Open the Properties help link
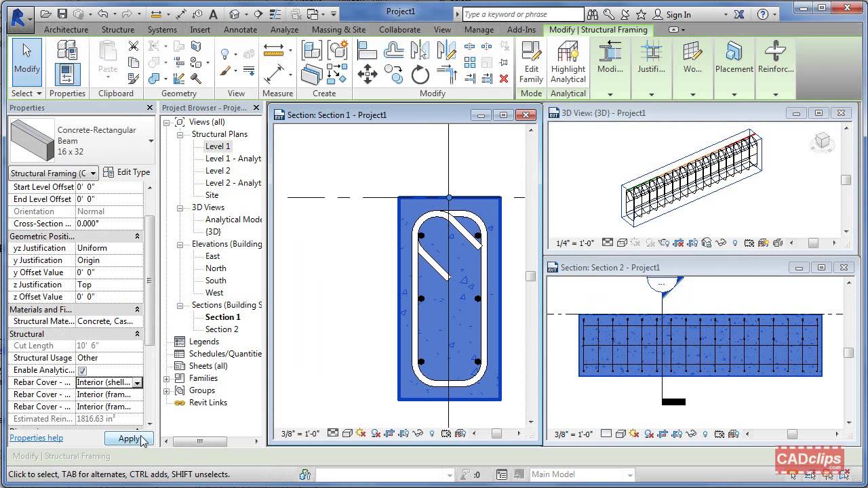868x488 pixels. 35,438
